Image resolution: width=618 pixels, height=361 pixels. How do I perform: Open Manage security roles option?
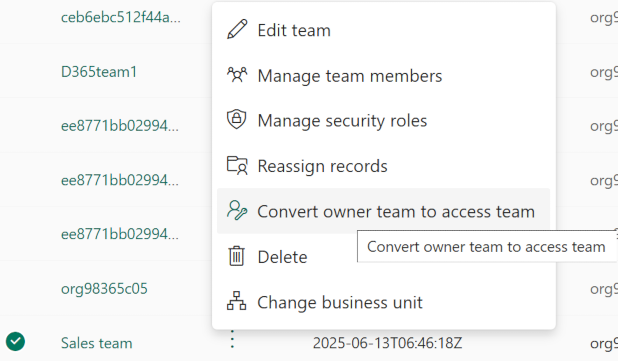click(342, 121)
